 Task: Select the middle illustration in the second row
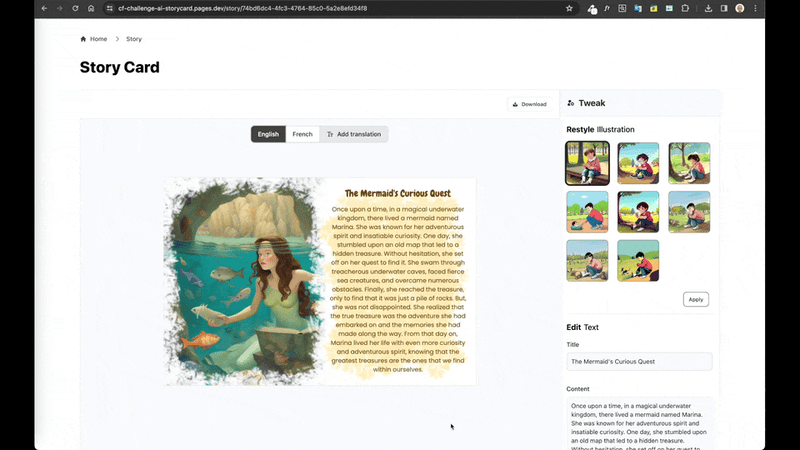click(638, 212)
